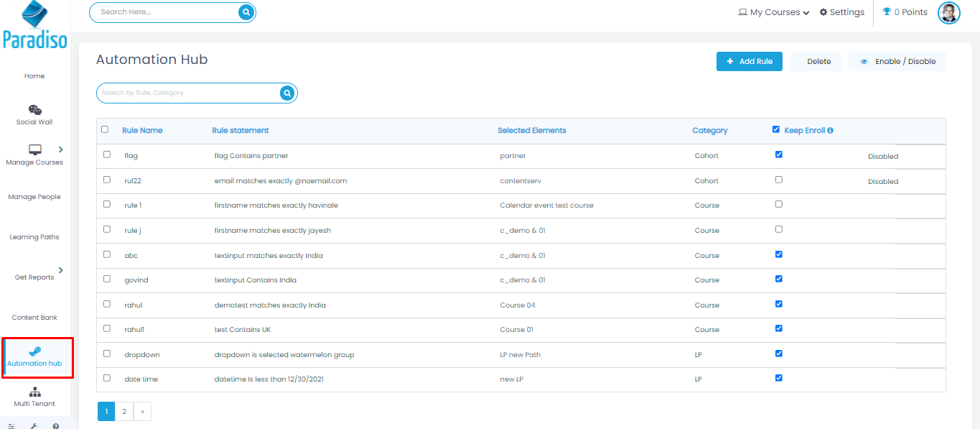980x429 pixels.
Task: Expand the Manage Courses submenu arrow
Action: 60,149
